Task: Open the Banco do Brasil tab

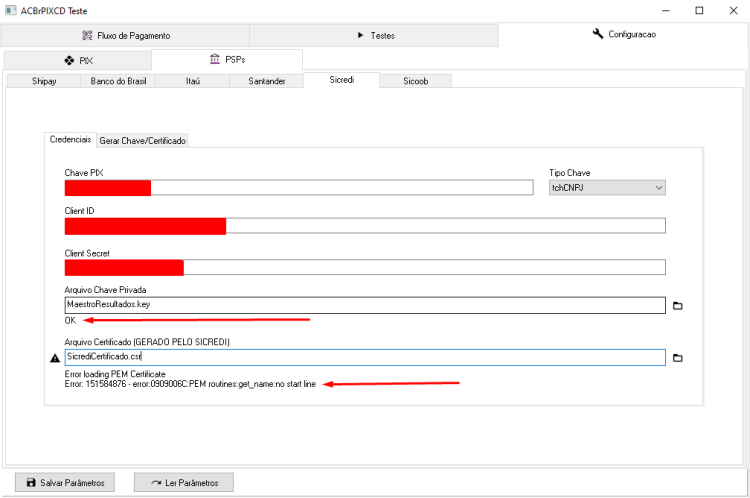Action: click(118, 81)
